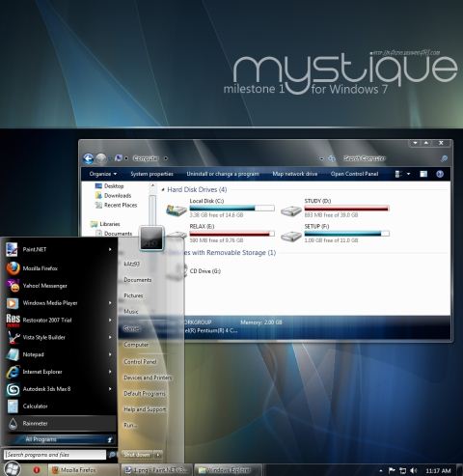
Task: Open Music in Start menu right pane
Action: [x=131, y=311]
